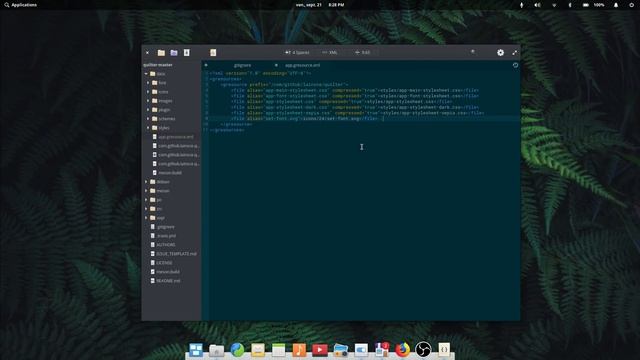
Task: Expand the meson folder arrow
Action: (x=146, y=191)
